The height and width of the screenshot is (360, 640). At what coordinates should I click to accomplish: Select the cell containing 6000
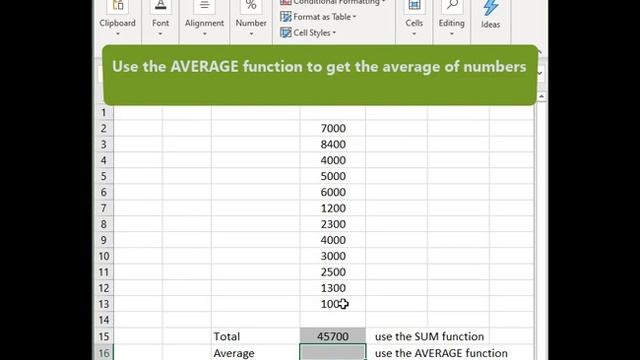point(333,192)
